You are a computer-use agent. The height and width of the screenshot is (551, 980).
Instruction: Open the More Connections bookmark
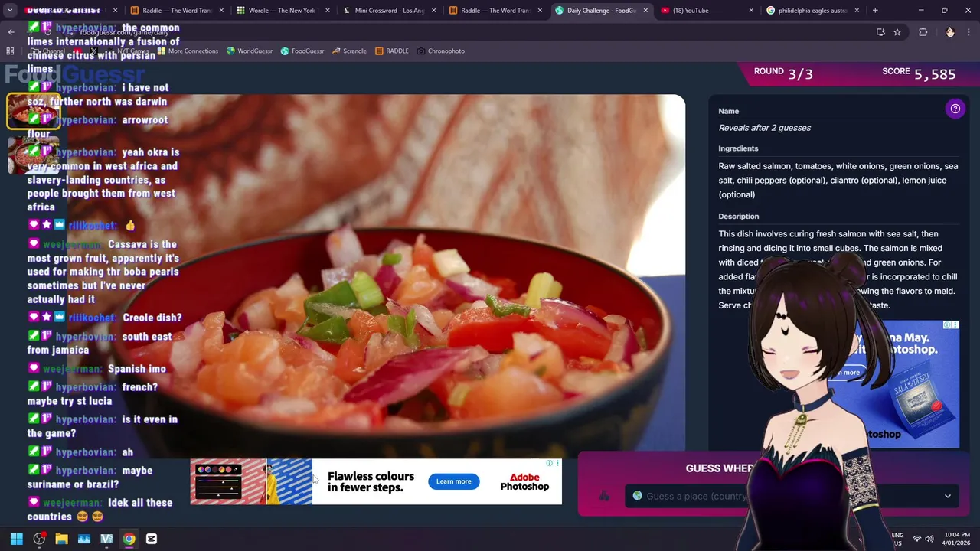[188, 51]
